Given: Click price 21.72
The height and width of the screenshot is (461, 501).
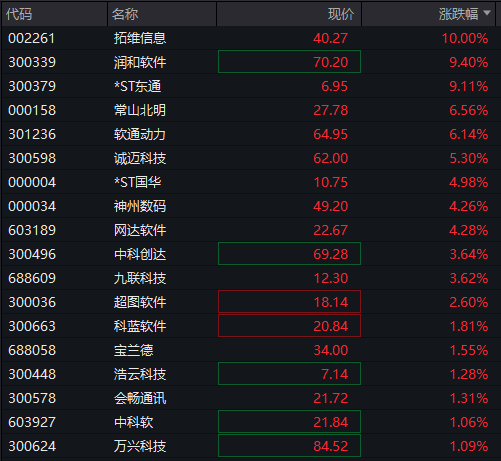Looking at the screenshot, I should tap(330, 398).
